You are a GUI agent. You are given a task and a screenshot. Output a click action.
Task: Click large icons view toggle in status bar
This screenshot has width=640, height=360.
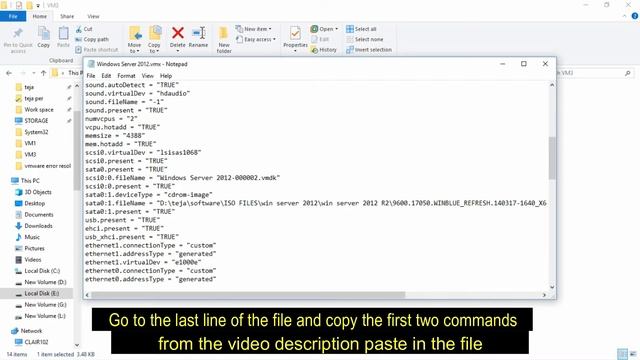point(633,354)
